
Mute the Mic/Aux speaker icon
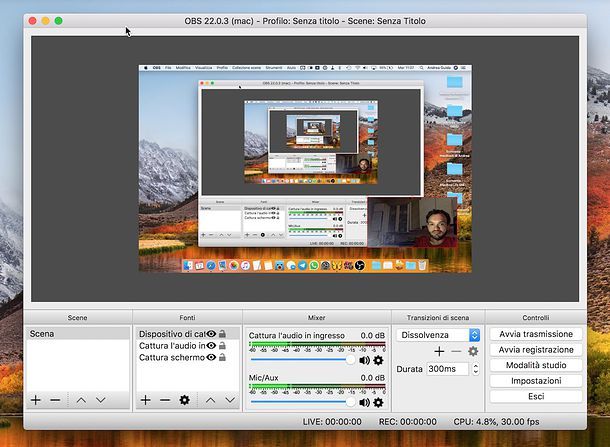365,402
